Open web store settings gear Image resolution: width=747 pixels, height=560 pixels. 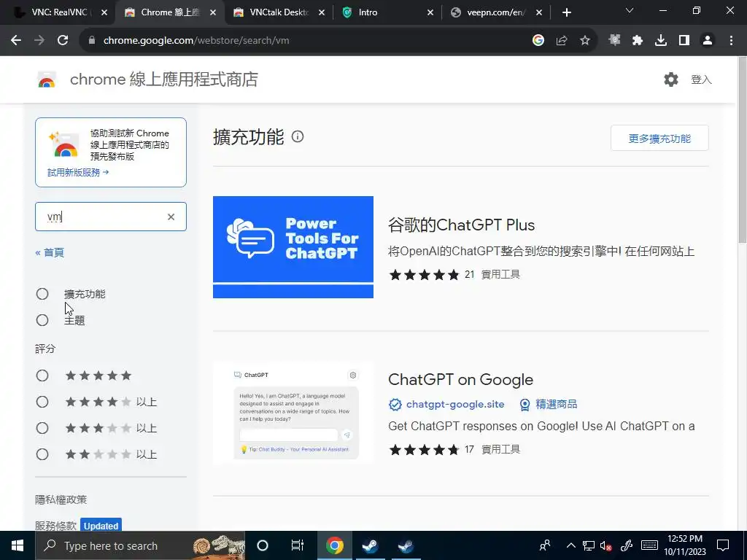point(671,79)
